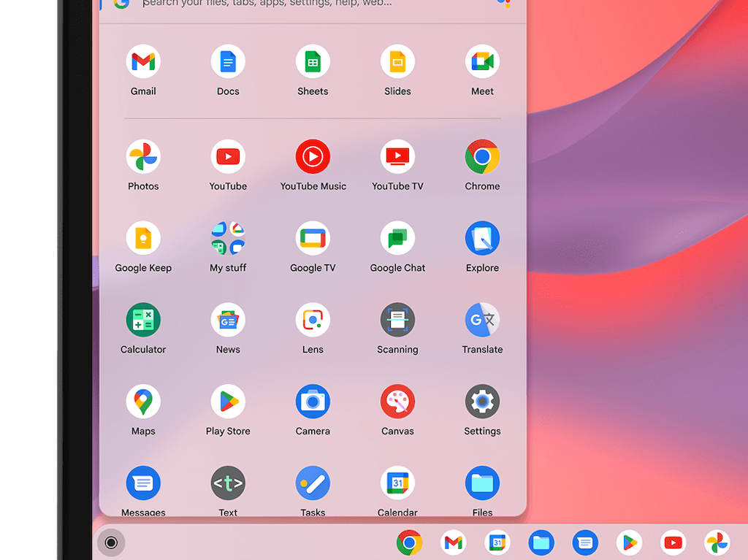Screen dimensions: 748x560
Task: Open Gmail from the shelf
Action: (x=453, y=542)
